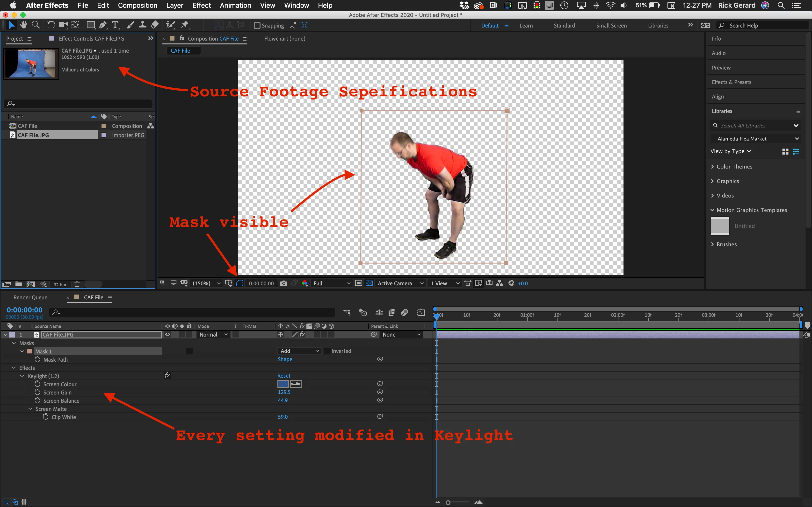
Task: Collapse the Keylight (1.2) effect group
Action: [22, 376]
